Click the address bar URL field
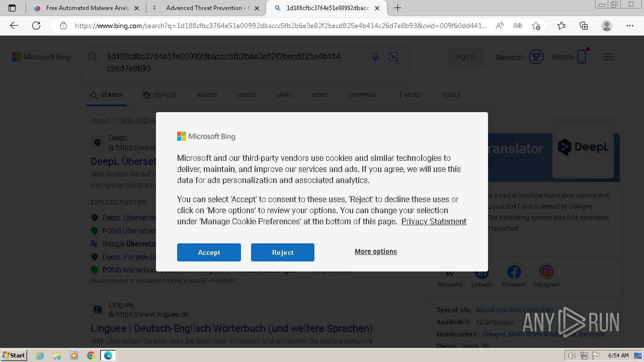 point(280,26)
